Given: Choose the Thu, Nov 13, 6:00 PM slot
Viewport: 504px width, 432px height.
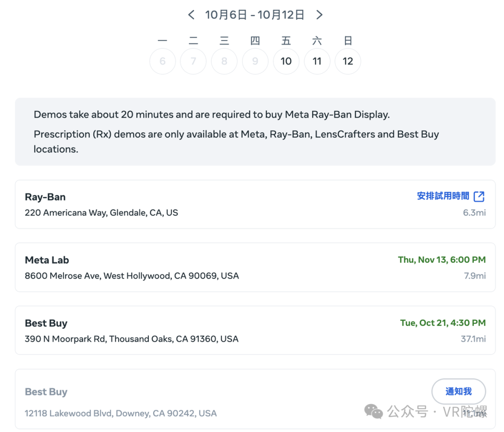Looking at the screenshot, I should coord(441,260).
